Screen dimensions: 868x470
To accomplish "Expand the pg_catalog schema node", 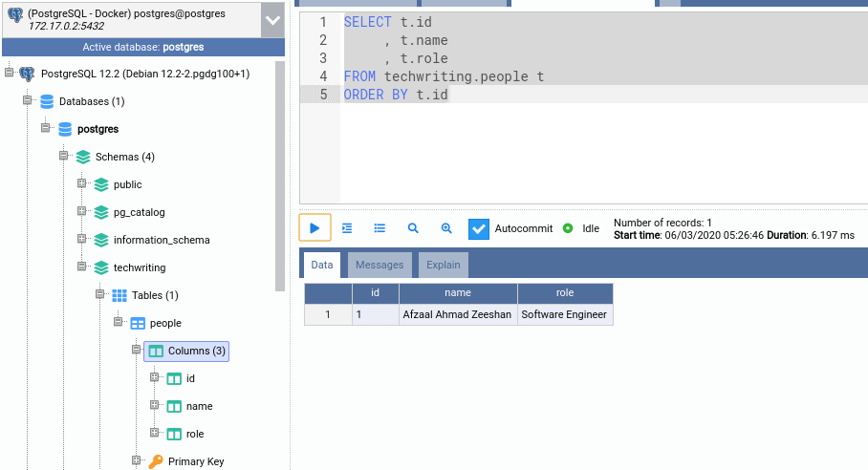I will [81, 212].
